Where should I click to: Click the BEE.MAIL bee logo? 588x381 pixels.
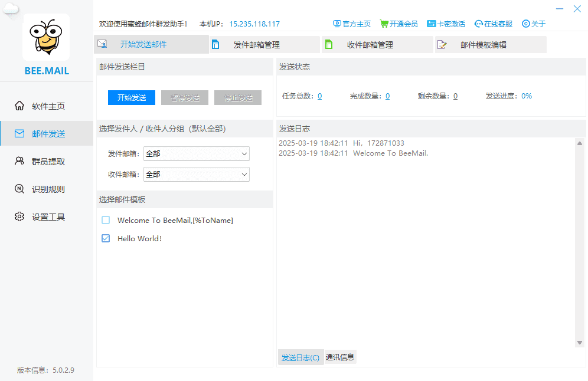point(46,37)
